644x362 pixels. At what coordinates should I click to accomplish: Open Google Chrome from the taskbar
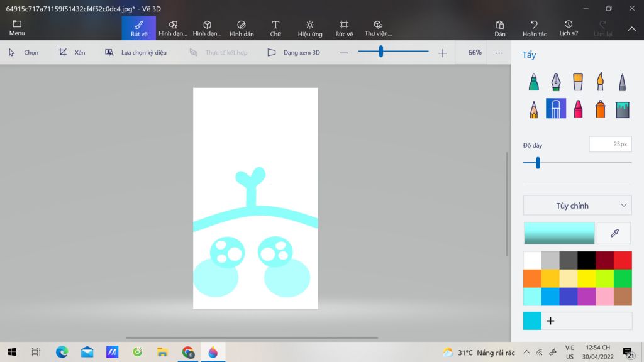tap(188, 352)
